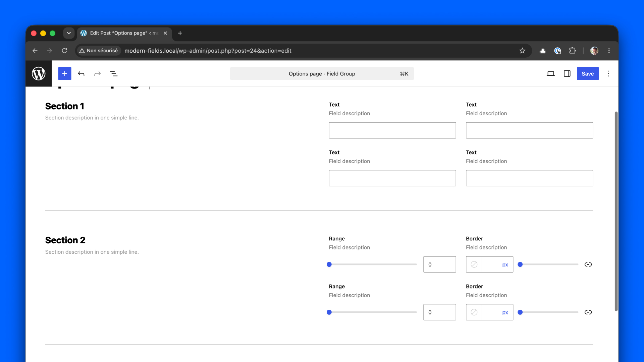
Task: Bookmark this page with the star
Action: tap(522, 51)
